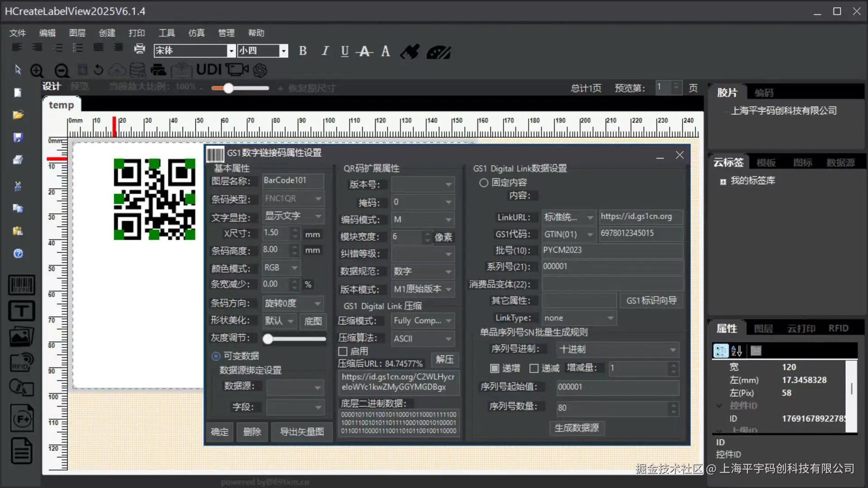Switch to the 编码 tab
Image resolution: width=868 pixels, height=488 pixels.
coord(764,93)
